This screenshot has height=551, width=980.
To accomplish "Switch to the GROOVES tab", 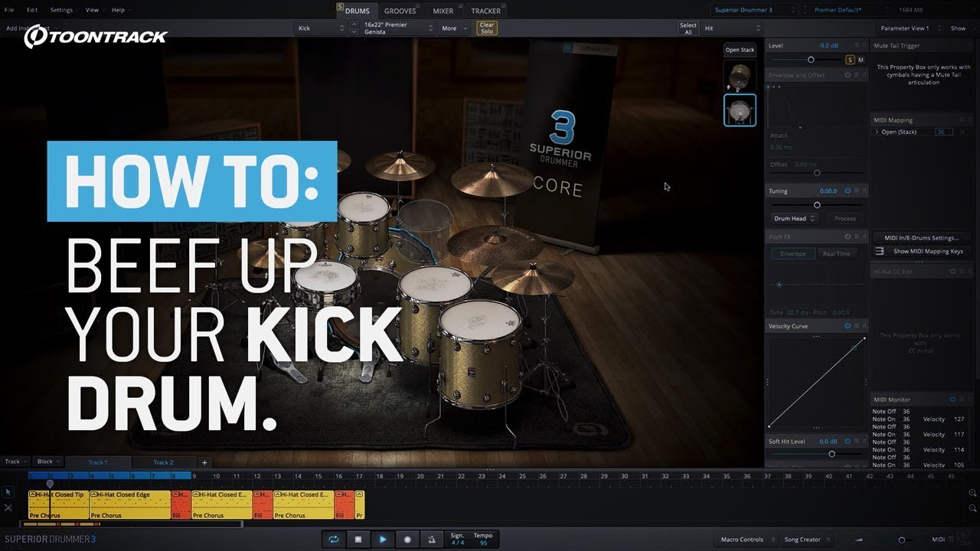I will click(400, 11).
